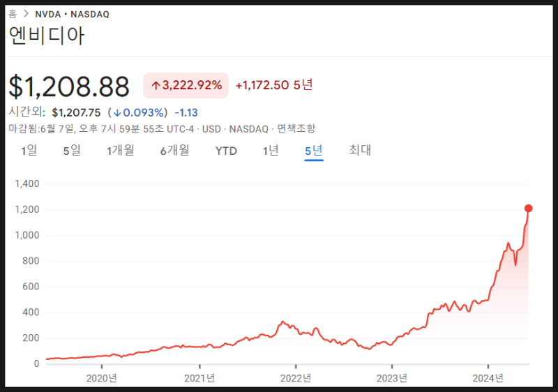The image size is (558, 392).
Task: Click the 3,222.92% gain badge
Action: 186,85
